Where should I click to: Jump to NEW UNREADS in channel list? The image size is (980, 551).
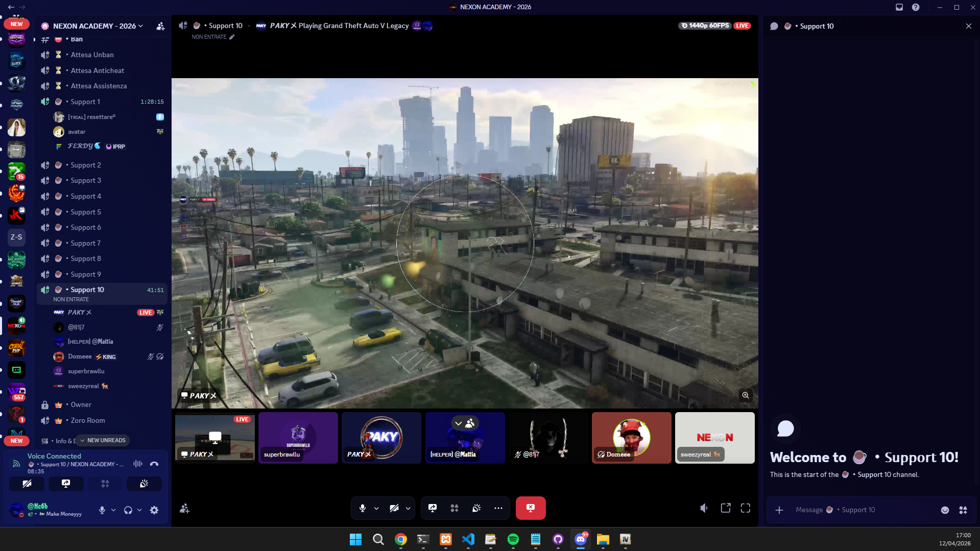(x=103, y=440)
